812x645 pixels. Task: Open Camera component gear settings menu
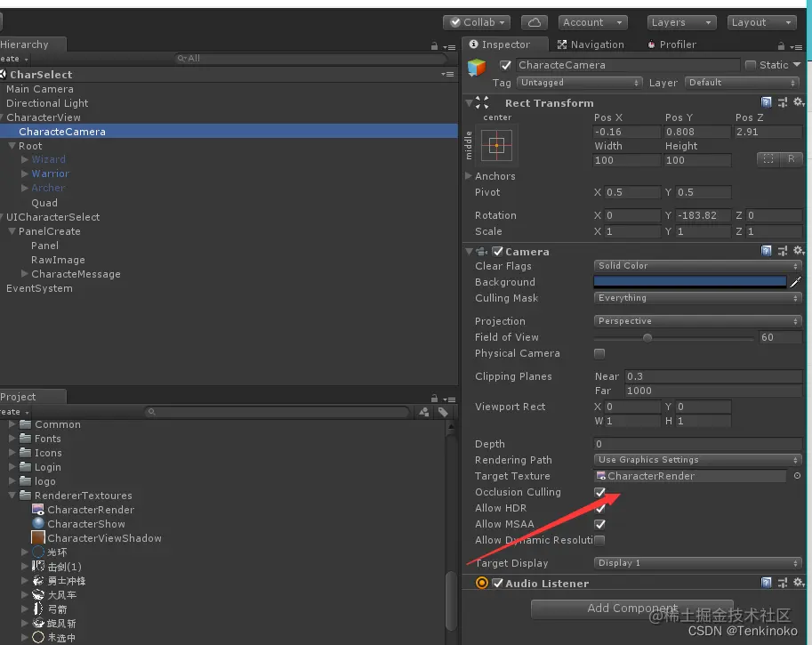click(x=799, y=251)
